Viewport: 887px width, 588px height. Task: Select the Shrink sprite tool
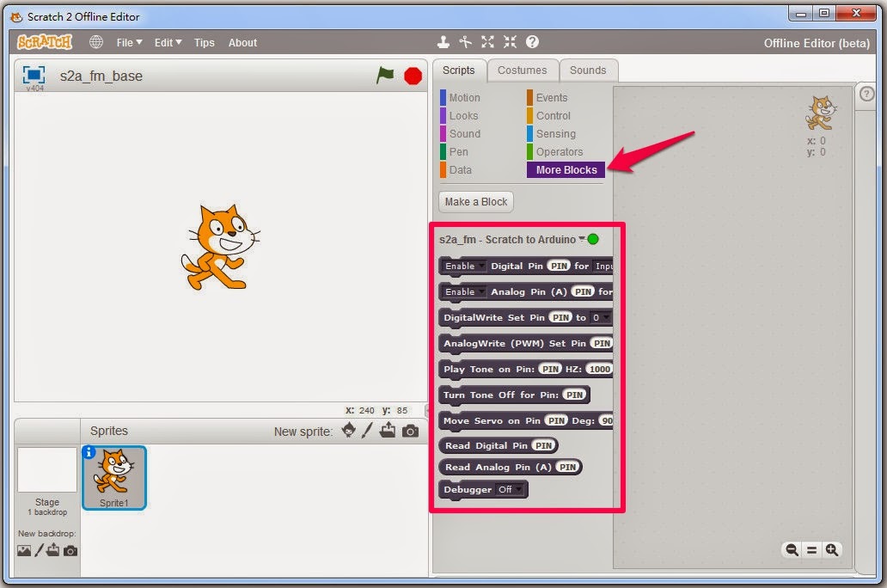[510, 42]
